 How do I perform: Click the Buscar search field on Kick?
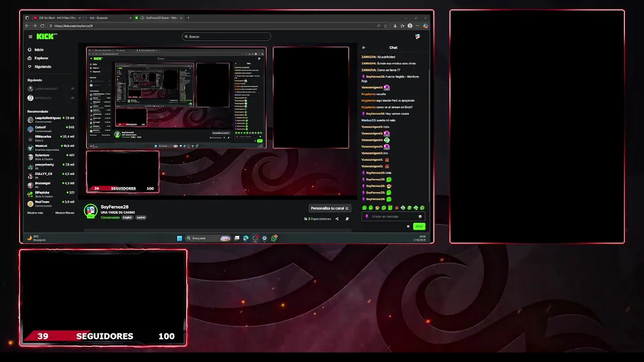click(226, 36)
